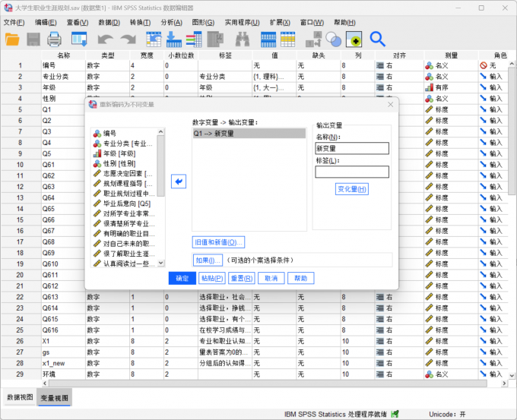The height and width of the screenshot is (420, 517).
Task: Click the Variables info icon
Action: click(x=194, y=39)
